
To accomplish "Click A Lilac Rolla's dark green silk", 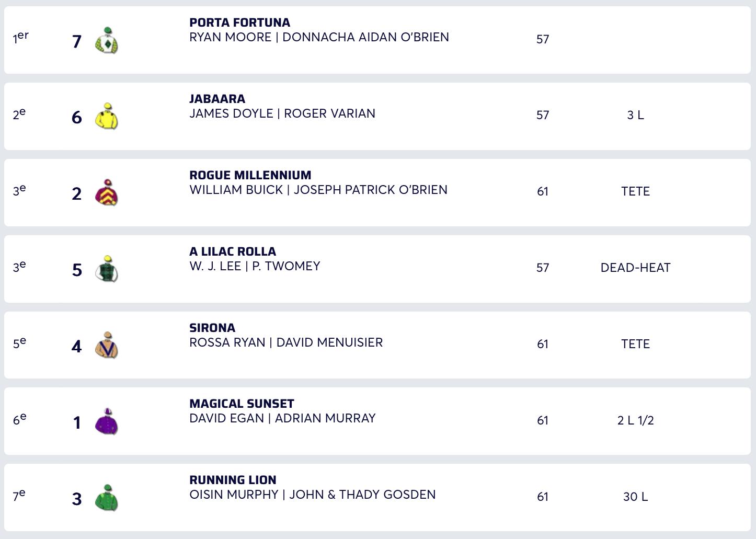I will tap(107, 269).
